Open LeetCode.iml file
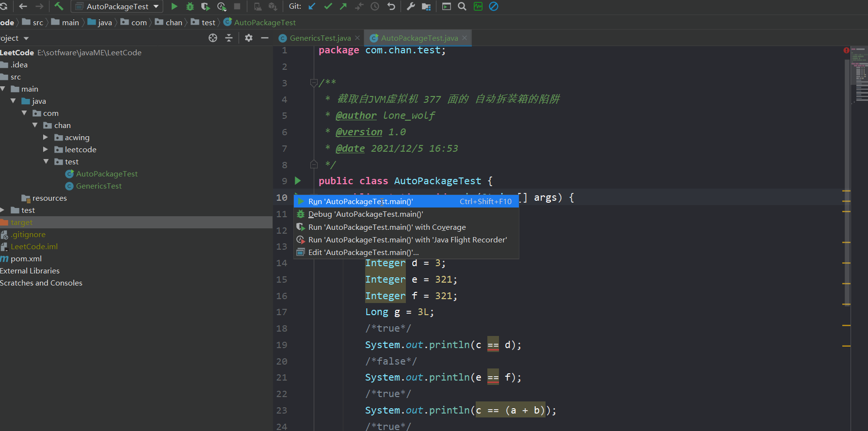Image resolution: width=868 pixels, height=431 pixels. point(34,246)
